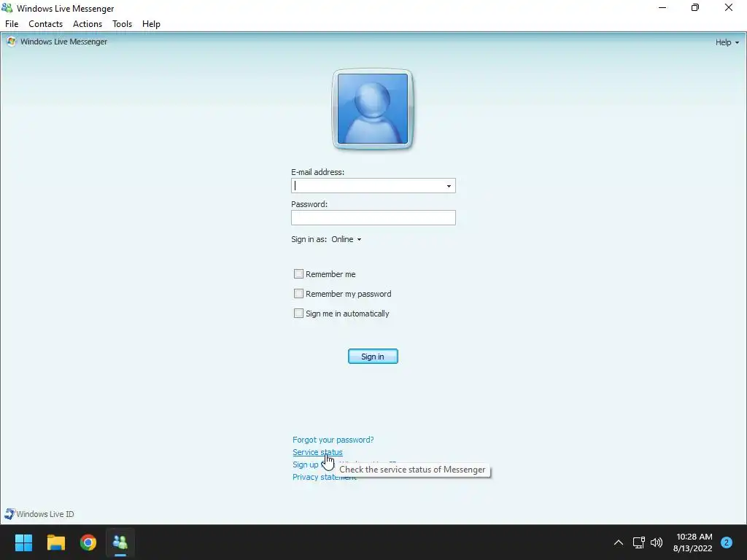Restore down the Messenger window
The width and height of the screenshot is (747, 560).
(x=695, y=7)
